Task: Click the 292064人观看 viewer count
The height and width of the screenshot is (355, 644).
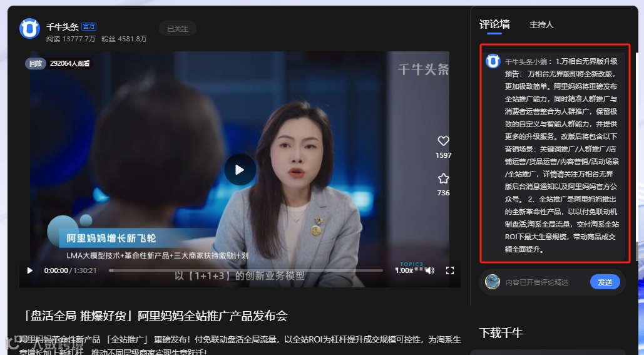Action: pyautogui.click(x=70, y=63)
